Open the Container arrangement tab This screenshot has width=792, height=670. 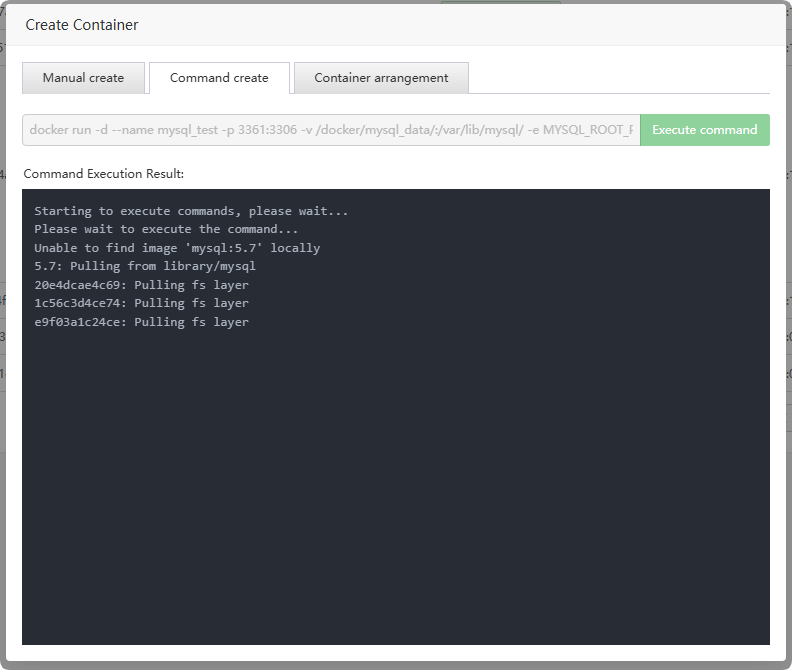click(381, 78)
